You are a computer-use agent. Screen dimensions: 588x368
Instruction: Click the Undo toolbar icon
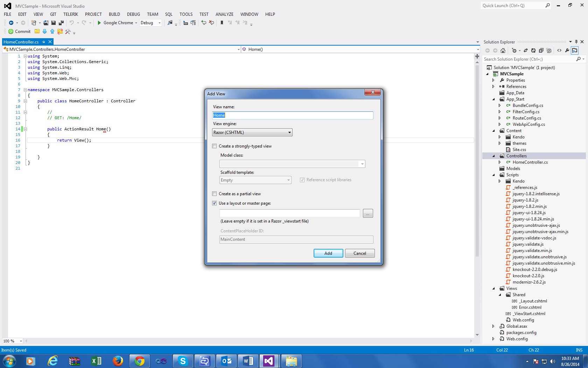click(x=72, y=23)
